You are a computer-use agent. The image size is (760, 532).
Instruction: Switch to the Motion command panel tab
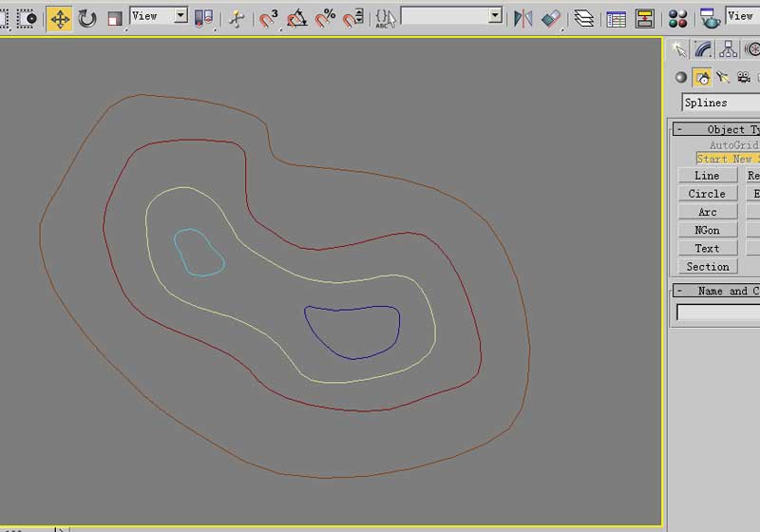click(x=751, y=49)
